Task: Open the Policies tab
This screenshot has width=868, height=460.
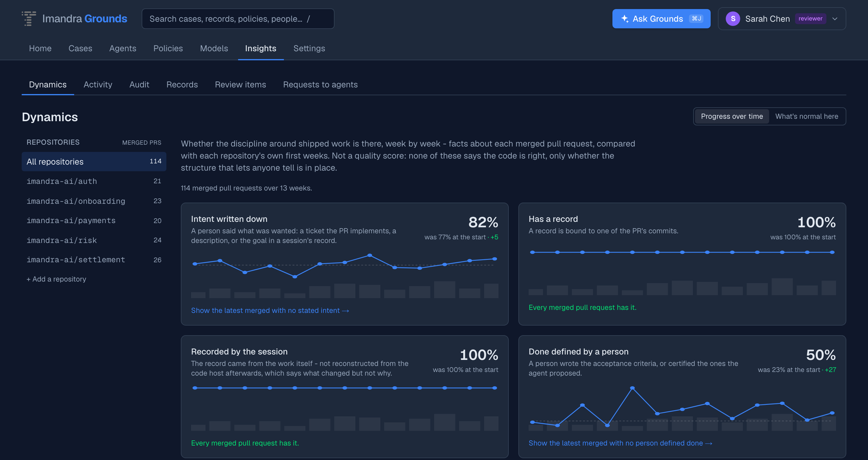Action: (168, 48)
